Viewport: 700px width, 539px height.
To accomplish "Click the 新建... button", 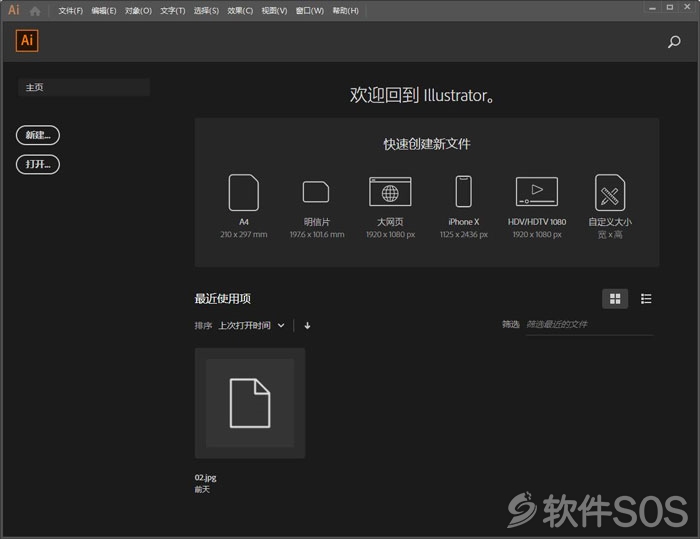I will point(38,135).
